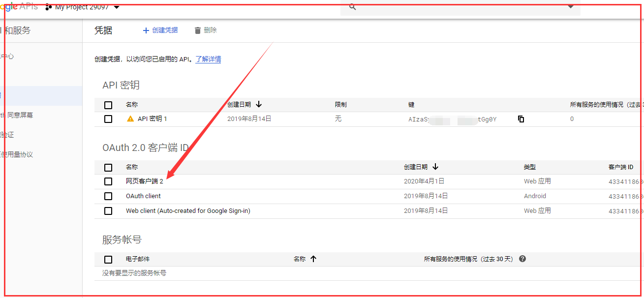This screenshot has width=644, height=298.
Task: Select the Web client (Auto-created) entry
Action: pyautogui.click(x=108, y=210)
